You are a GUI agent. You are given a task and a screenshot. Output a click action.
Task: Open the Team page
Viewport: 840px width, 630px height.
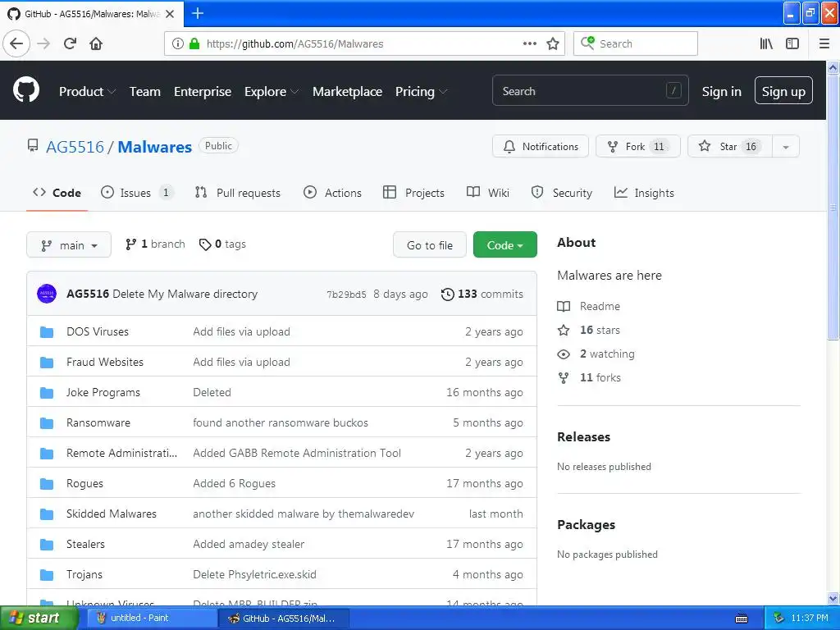pyautogui.click(x=144, y=92)
